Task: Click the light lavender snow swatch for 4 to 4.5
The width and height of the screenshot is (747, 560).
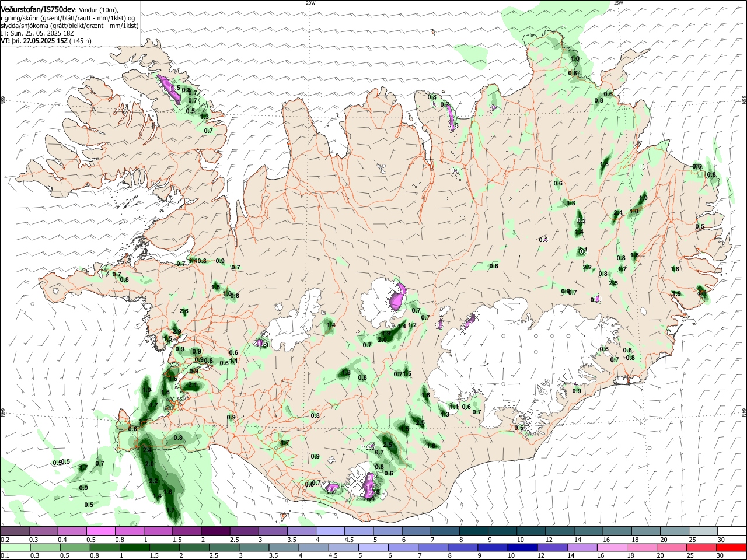Action: pos(329,531)
